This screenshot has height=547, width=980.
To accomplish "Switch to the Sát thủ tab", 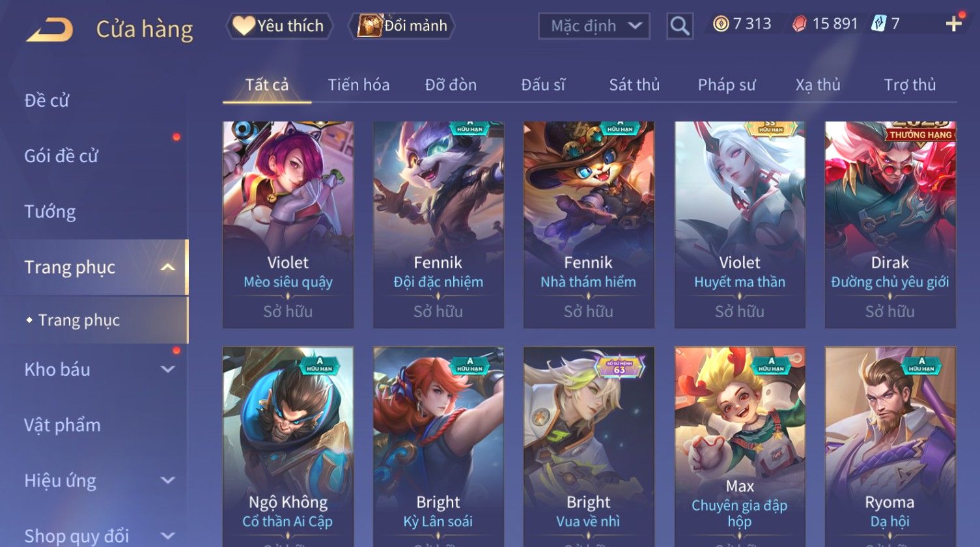I will [634, 85].
